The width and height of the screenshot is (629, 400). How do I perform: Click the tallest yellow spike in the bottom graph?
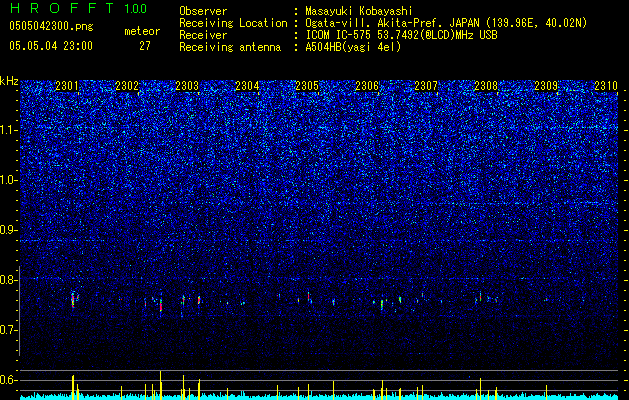(160, 385)
